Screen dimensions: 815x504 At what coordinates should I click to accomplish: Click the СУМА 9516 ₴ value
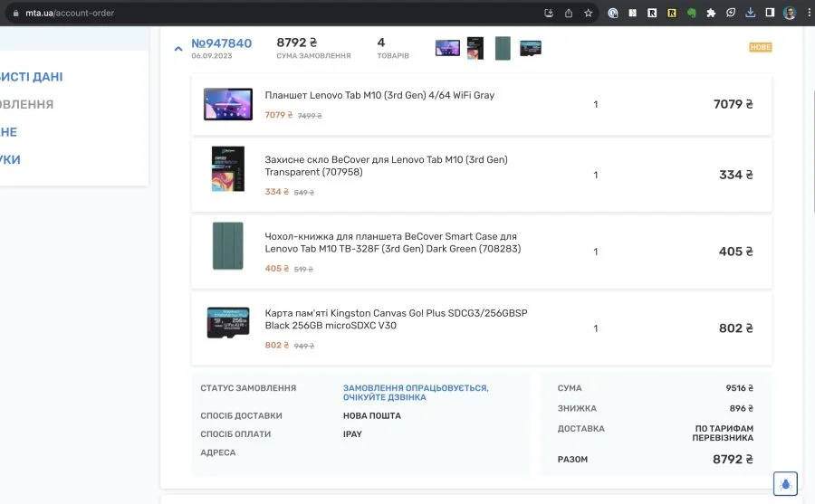740,388
